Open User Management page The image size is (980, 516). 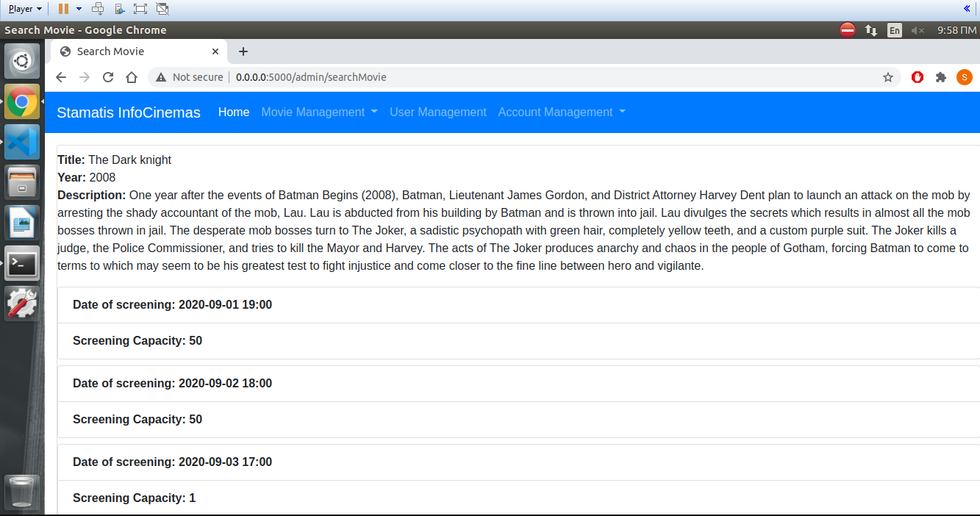[x=438, y=112]
